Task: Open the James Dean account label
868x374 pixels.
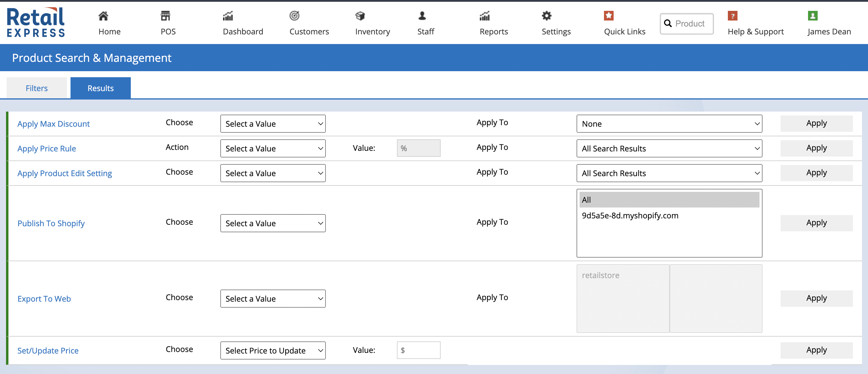Action: point(829,32)
